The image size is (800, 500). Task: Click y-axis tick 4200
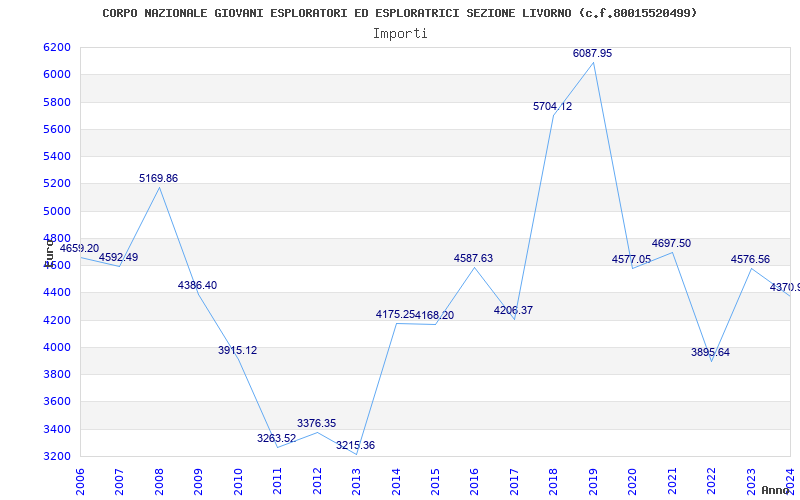tap(57, 320)
